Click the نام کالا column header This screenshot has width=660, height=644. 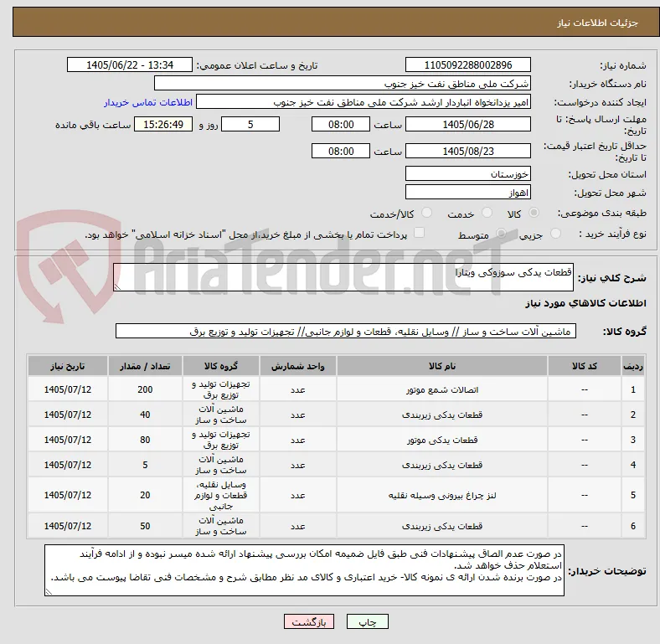442,366
